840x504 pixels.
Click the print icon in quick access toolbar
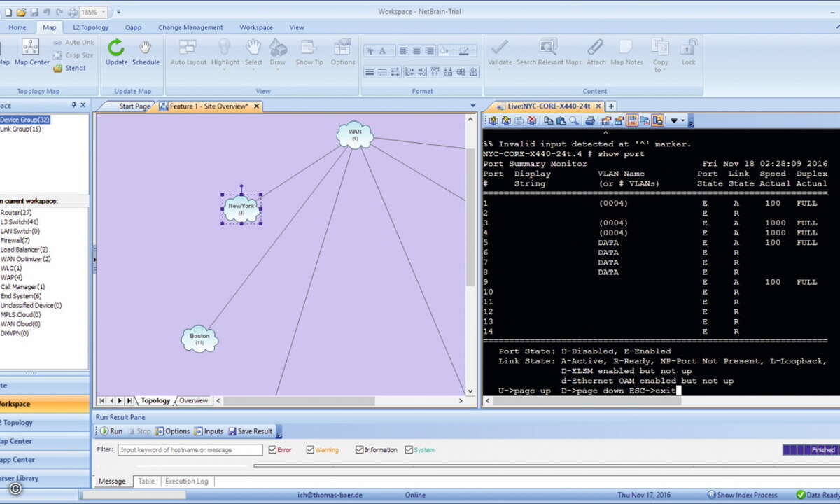(x=71, y=12)
